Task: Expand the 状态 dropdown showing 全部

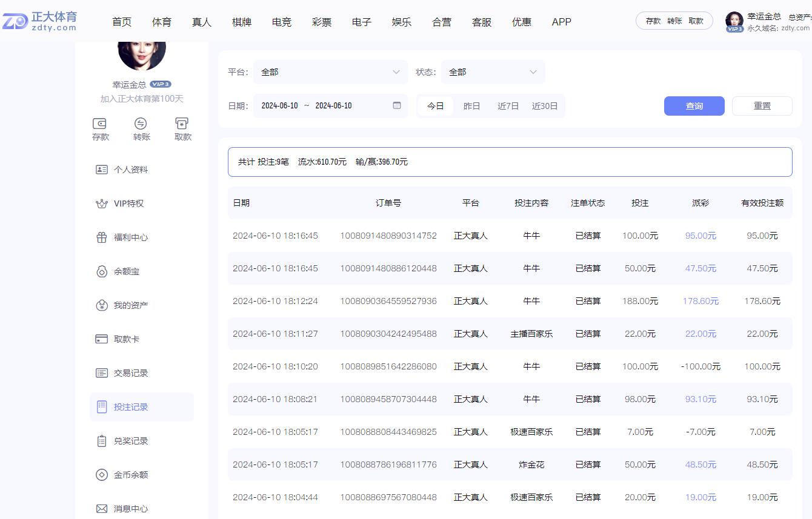Action: coord(493,71)
